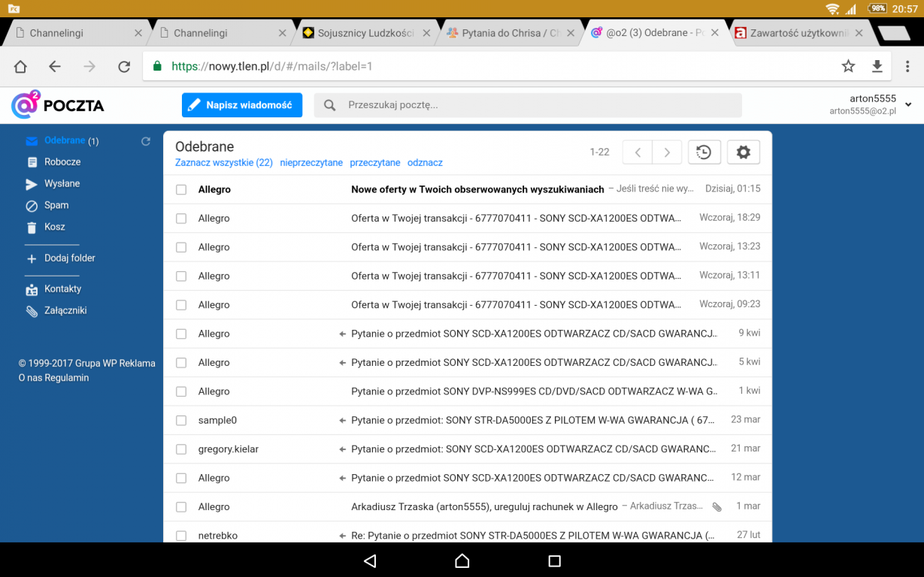Check the box for the 5 kwi email
Screen dimensions: 924x577
click(181, 363)
